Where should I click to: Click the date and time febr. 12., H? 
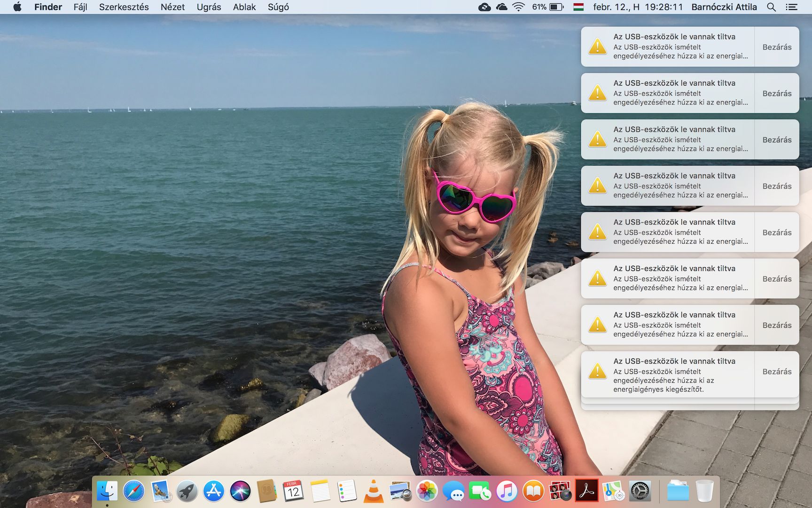click(x=638, y=7)
